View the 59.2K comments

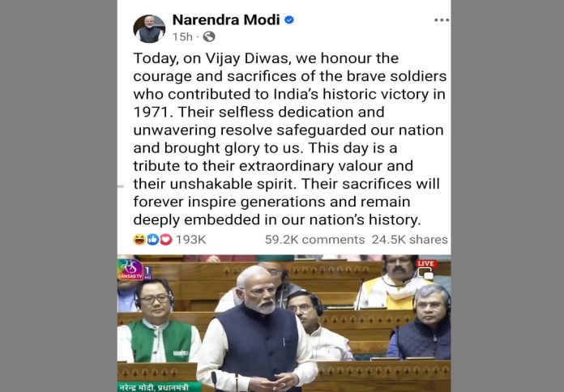tap(314, 240)
